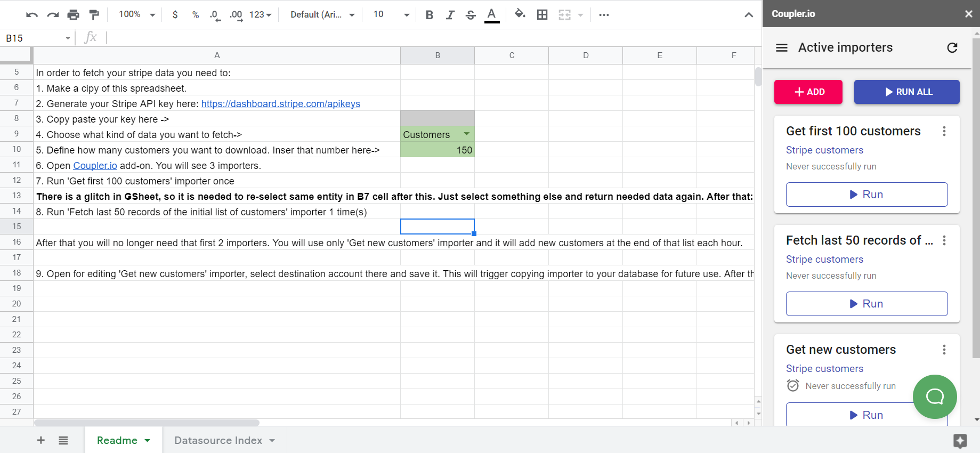Click the RUN ALL button
This screenshot has width=980, height=453.
click(x=907, y=92)
